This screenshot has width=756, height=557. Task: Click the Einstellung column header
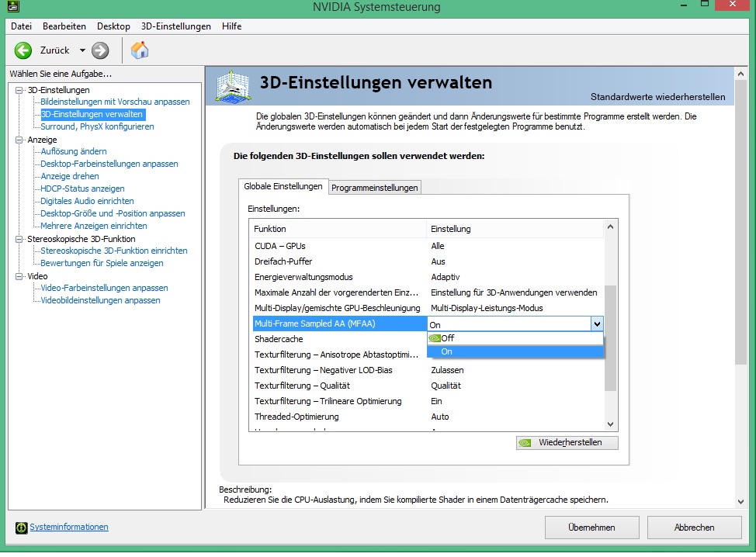[515, 229]
